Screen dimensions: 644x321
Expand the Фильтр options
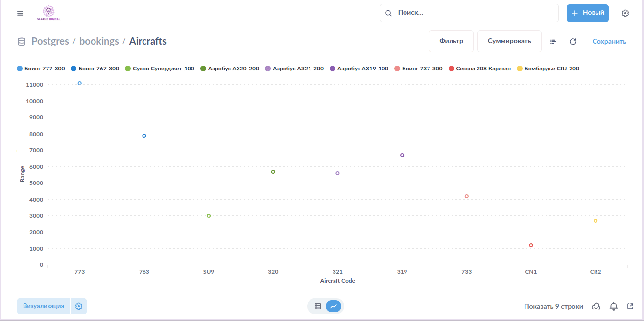click(x=451, y=41)
